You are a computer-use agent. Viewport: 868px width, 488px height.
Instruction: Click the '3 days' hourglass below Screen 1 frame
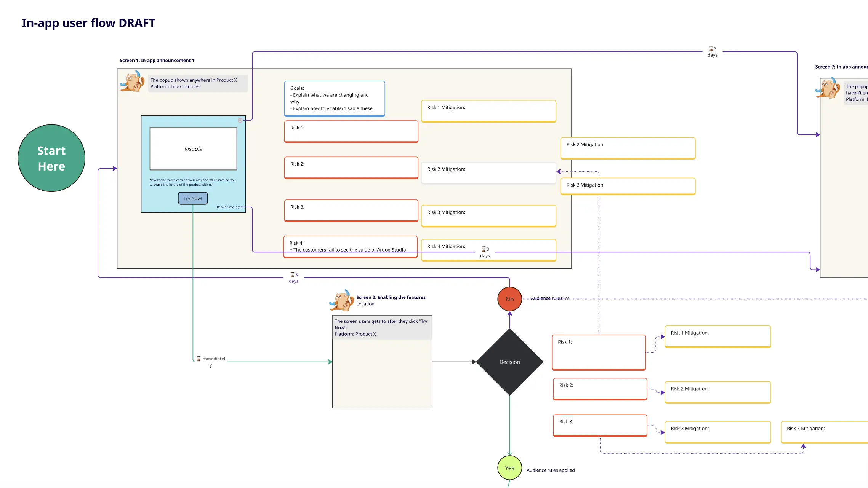293,277
